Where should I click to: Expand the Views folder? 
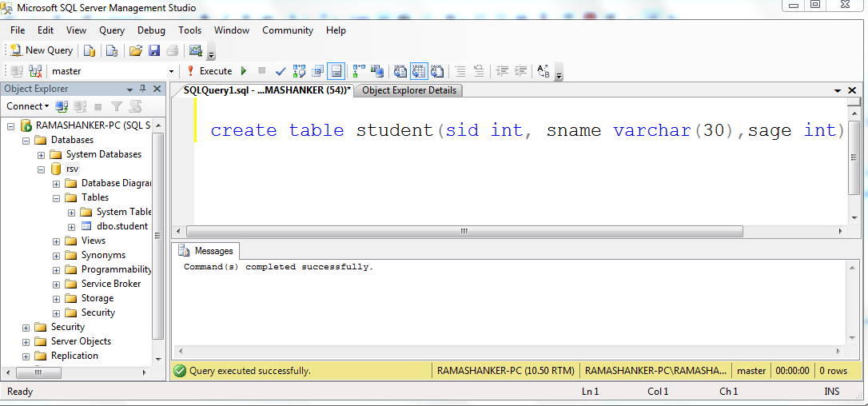click(56, 241)
